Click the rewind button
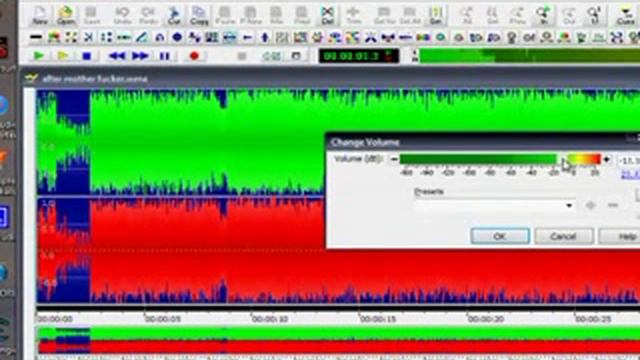 [x=117, y=56]
